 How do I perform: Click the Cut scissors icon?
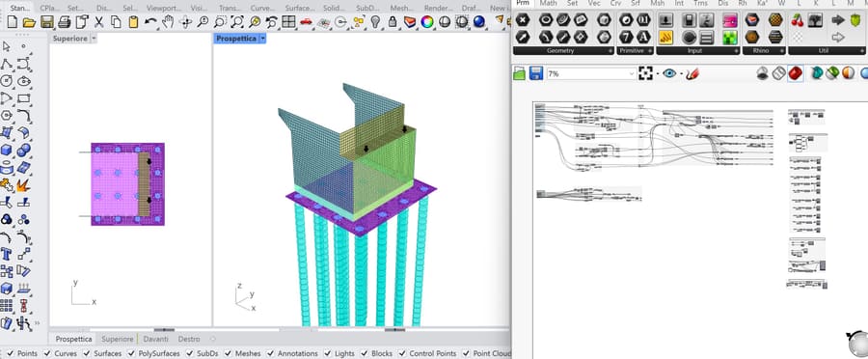click(x=99, y=22)
